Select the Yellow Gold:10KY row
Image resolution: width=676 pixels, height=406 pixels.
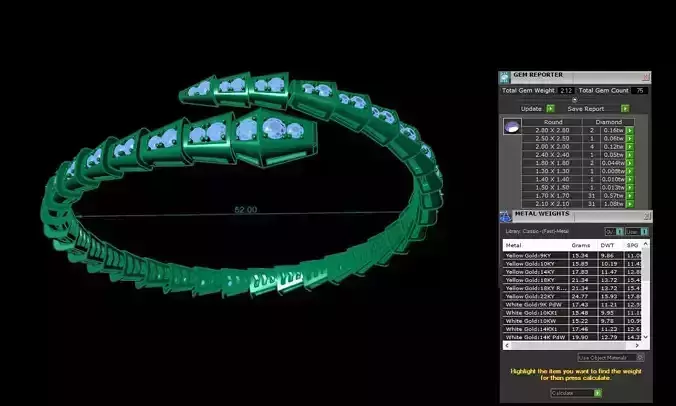click(572, 264)
